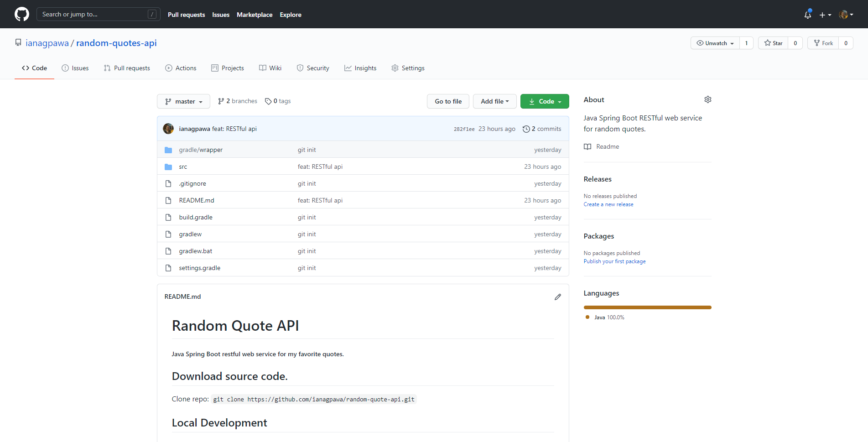View the 2 branches link

coord(238,101)
